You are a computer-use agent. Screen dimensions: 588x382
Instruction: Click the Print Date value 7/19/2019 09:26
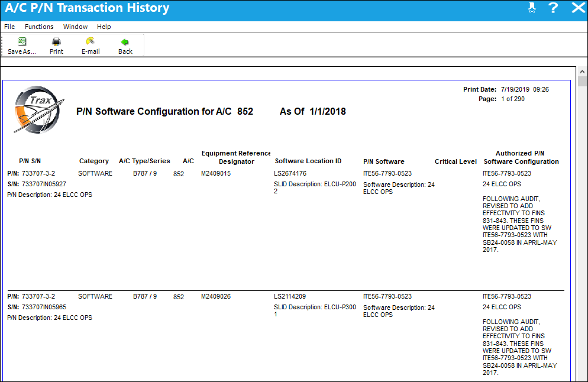[525, 89]
